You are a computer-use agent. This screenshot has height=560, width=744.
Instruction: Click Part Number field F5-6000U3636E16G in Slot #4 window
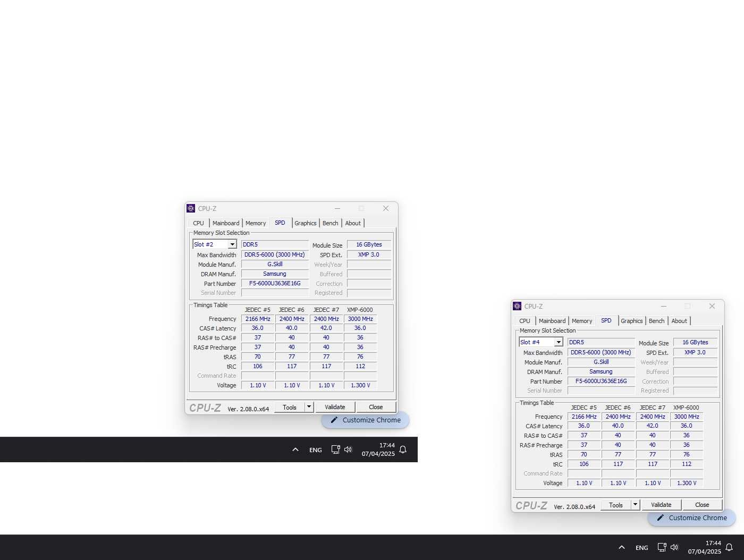[601, 381]
